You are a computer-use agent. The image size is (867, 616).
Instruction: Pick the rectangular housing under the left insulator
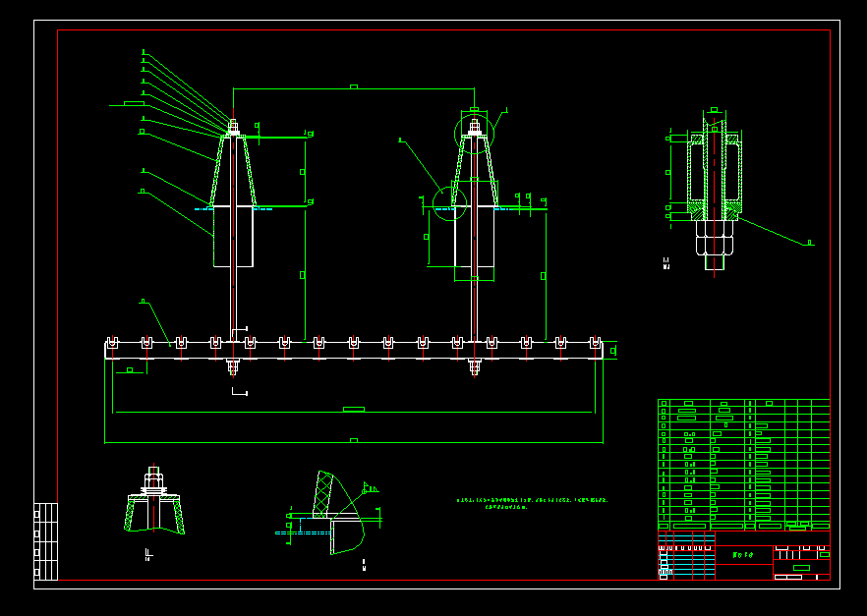[233, 237]
